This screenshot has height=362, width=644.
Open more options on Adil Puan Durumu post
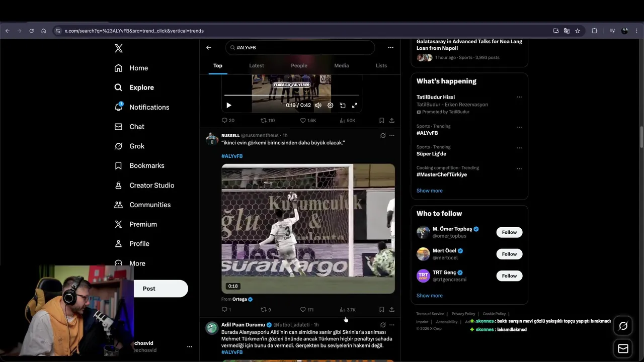392,325
